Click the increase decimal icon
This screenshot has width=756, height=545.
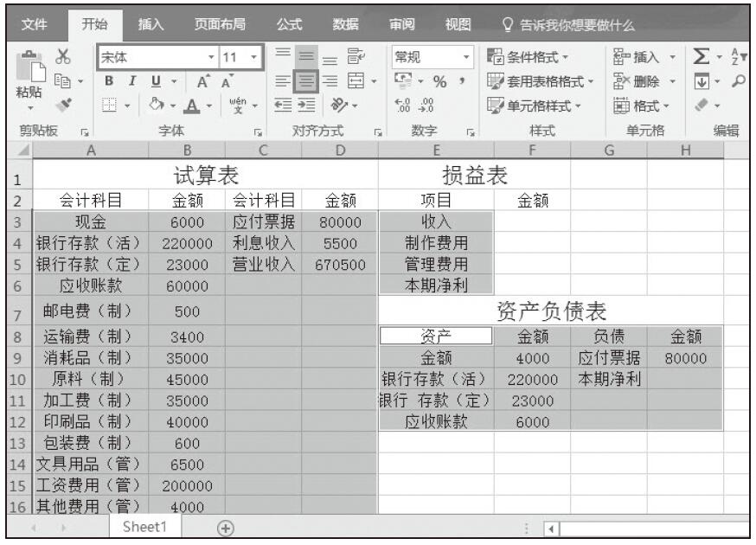(x=401, y=104)
